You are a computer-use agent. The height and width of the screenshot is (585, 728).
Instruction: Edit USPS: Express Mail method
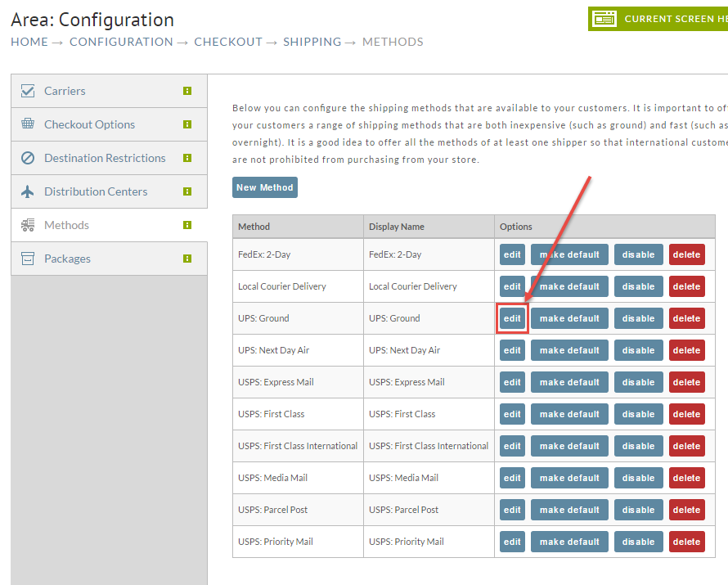click(512, 382)
